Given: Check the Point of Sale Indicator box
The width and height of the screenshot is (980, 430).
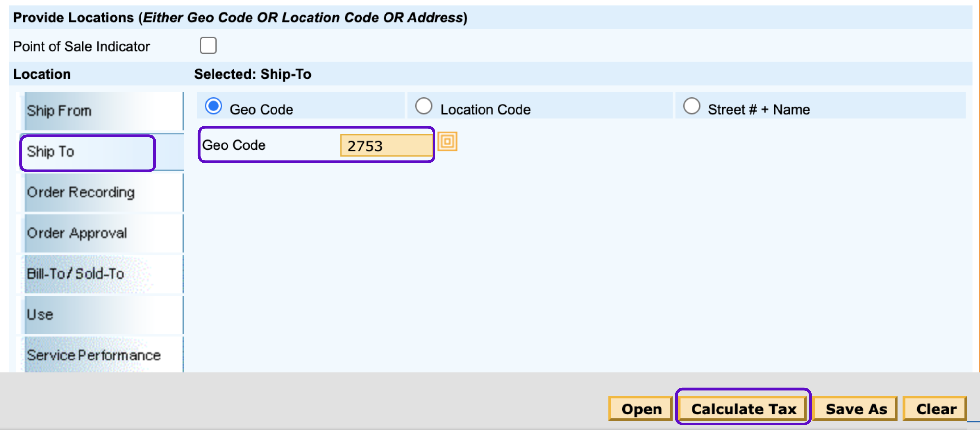Looking at the screenshot, I should (208, 46).
